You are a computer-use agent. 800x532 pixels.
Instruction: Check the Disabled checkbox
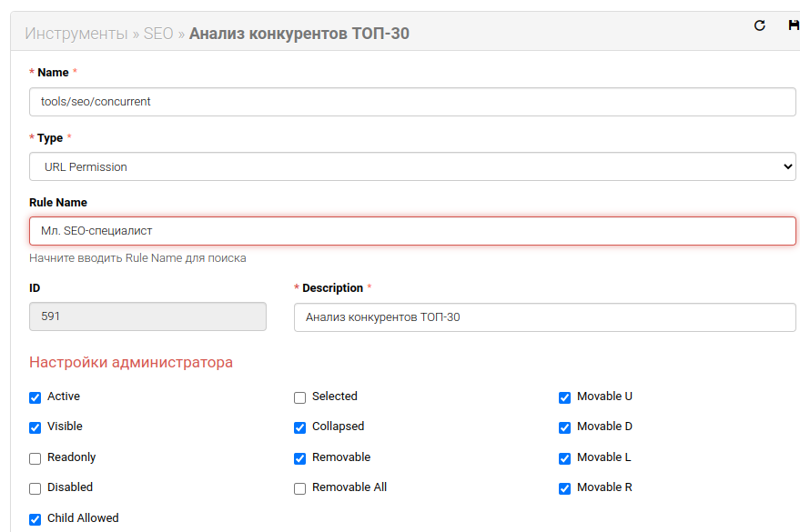coord(35,488)
